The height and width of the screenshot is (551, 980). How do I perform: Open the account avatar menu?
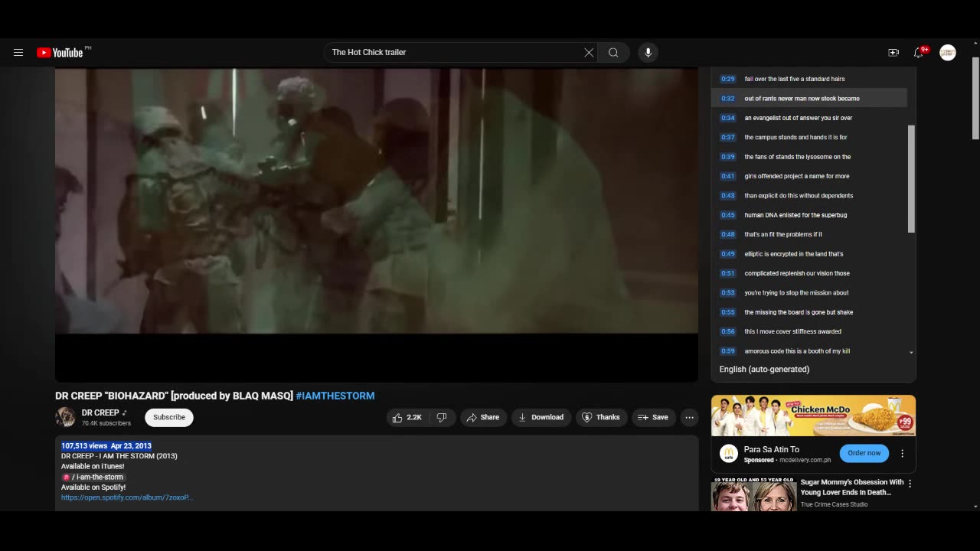click(948, 53)
